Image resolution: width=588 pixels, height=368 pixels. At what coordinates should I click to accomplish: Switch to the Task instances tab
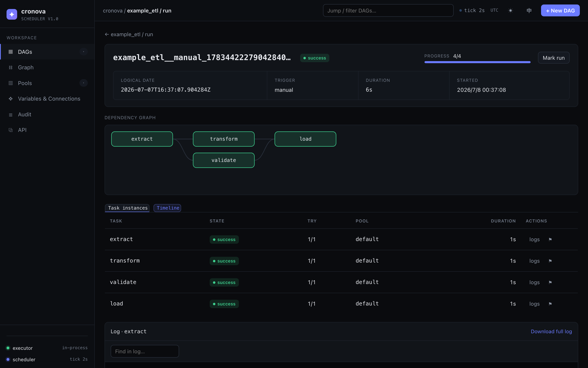[127, 208]
